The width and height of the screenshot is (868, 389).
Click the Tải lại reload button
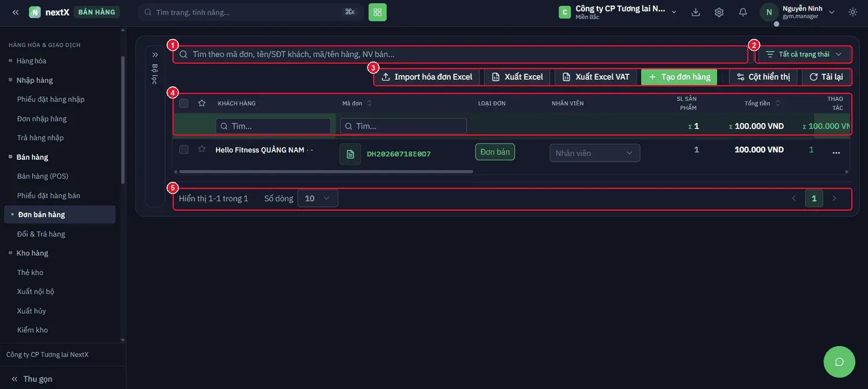pos(826,77)
